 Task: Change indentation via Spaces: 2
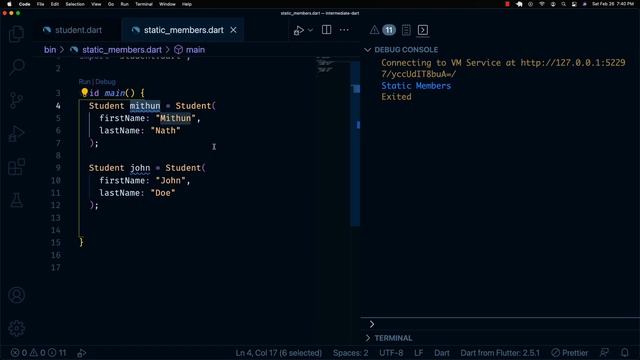[x=350, y=353]
